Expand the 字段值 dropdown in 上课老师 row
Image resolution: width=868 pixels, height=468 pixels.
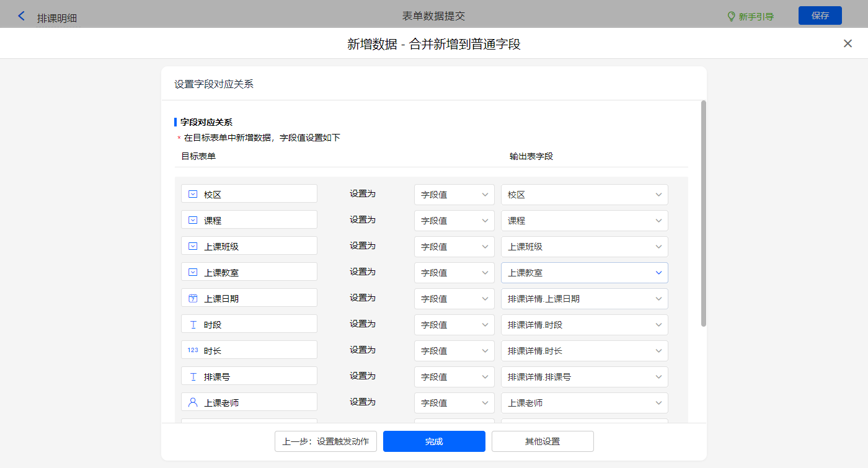454,403
